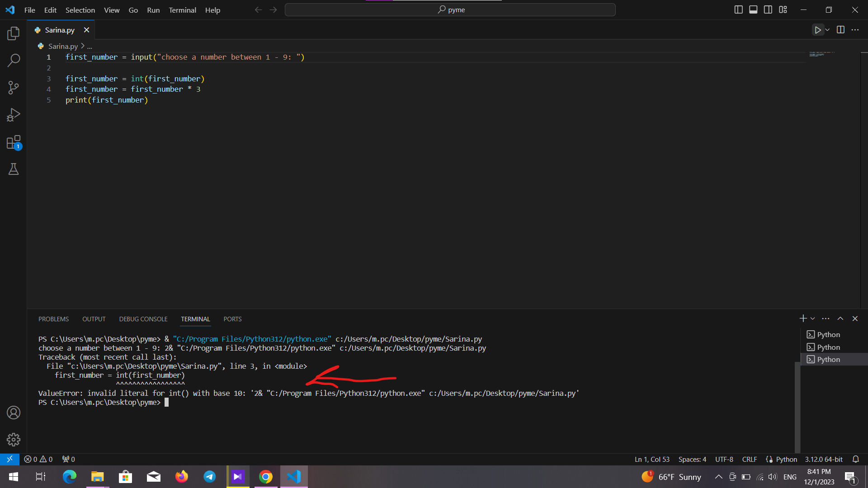The image size is (868, 488).
Task: Select the third highlighted Python terminal
Action: pyautogui.click(x=834, y=359)
